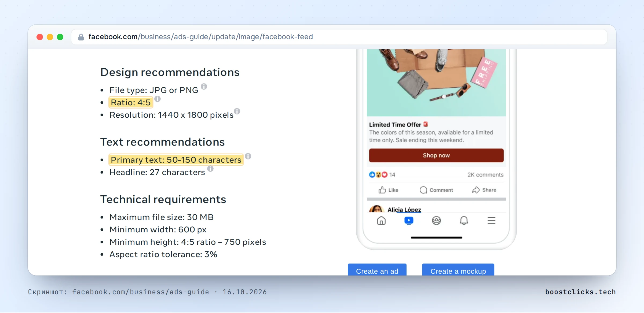
Task: Click the Comment bubble button
Action: 436,190
